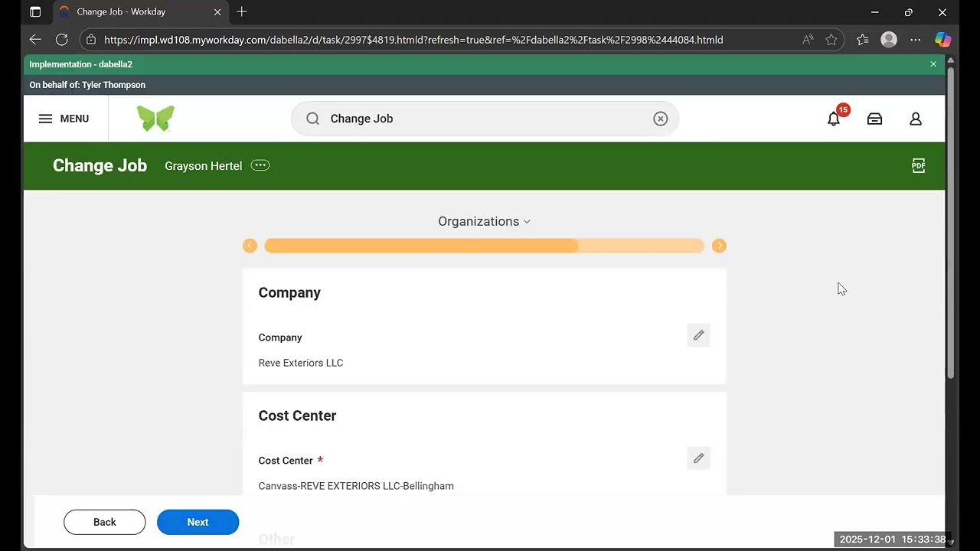Edit Cost Center with the pencil icon

coord(698,458)
